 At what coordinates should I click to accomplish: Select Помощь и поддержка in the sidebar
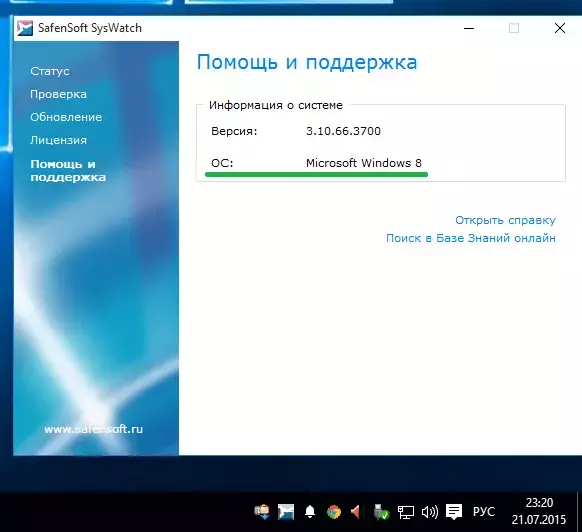coord(68,170)
